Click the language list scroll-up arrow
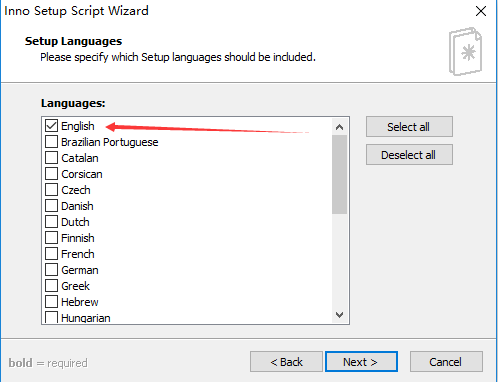499x382 pixels. (340, 127)
